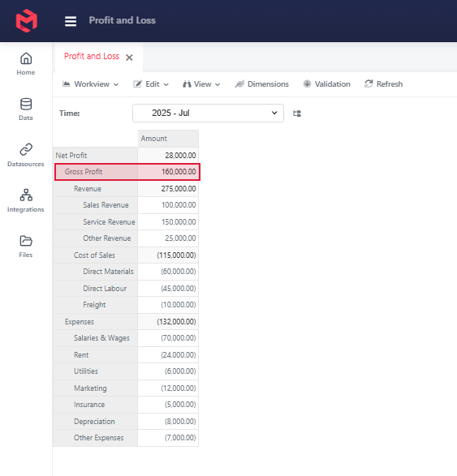Screen dimensions: 457x476
Task: Click the 100,000.00 Sales Revenue cell
Action: 168,205
